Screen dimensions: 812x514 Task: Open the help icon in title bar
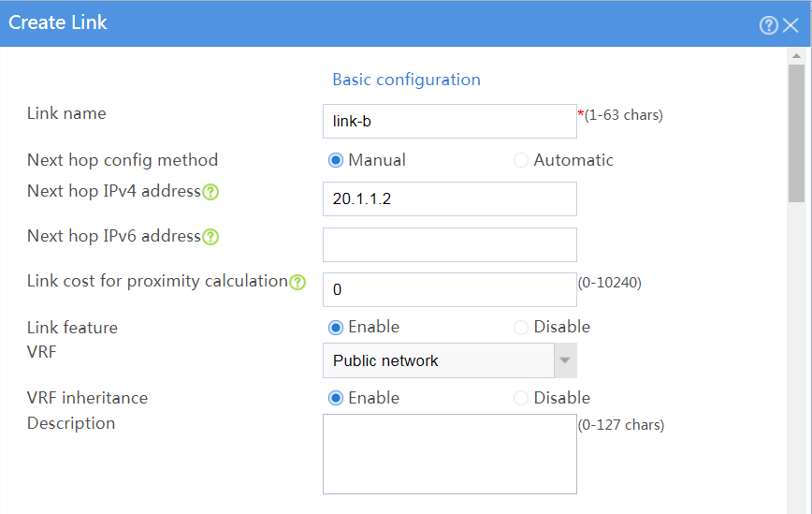click(769, 25)
